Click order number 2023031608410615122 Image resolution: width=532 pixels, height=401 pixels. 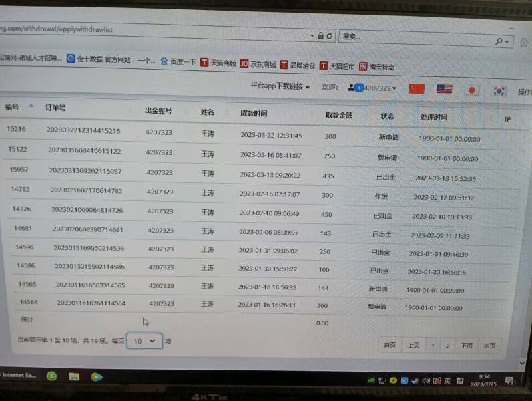(x=85, y=150)
